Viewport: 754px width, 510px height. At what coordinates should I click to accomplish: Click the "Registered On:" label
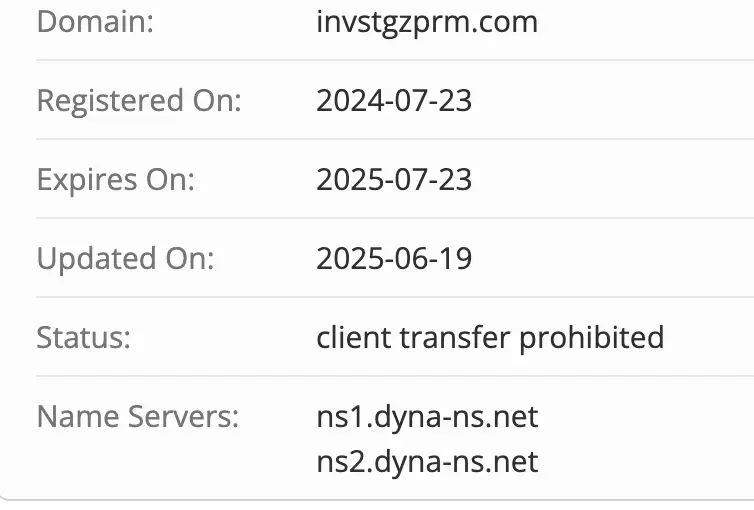(139, 100)
